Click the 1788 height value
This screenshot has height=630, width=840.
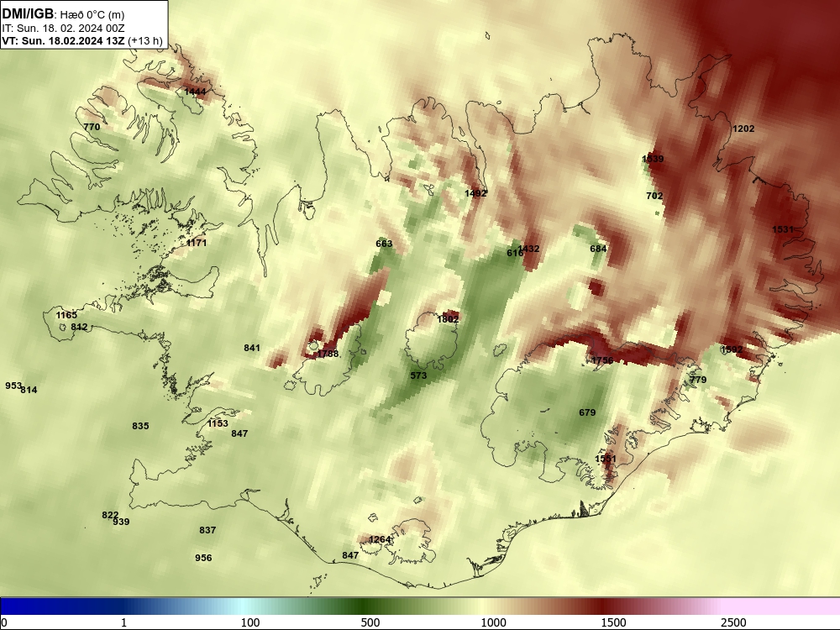[x=328, y=354]
